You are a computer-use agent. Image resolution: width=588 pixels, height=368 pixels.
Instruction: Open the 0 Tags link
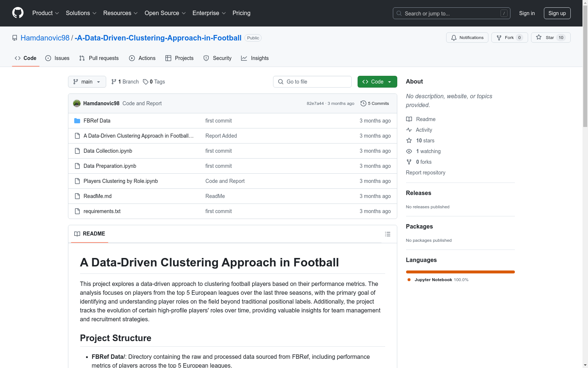click(154, 82)
